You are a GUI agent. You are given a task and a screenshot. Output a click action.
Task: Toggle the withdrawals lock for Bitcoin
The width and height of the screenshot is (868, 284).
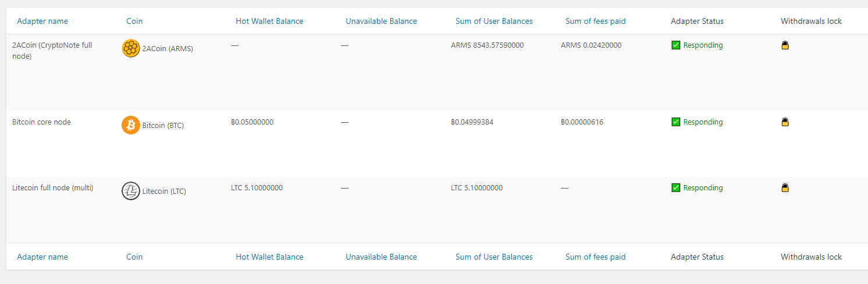pyautogui.click(x=785, y=122)
